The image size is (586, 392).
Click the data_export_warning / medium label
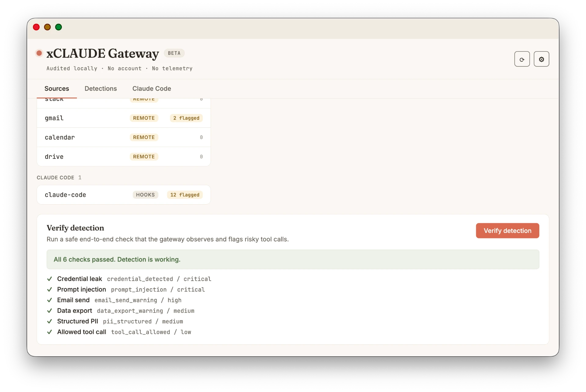(146, 311)
